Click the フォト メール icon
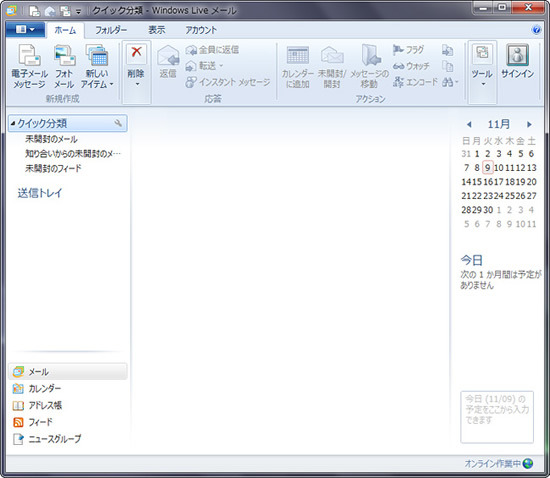 (x=64, y=55)
